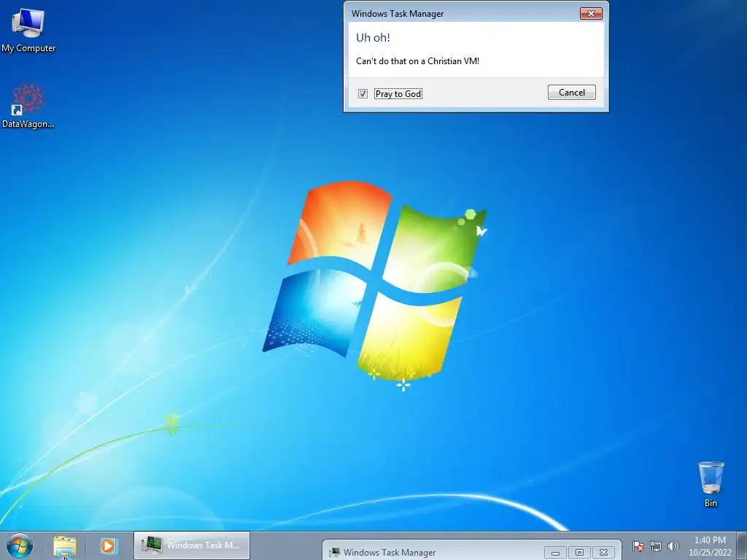The width and height of the screenshot is (747, 560).
Task: Switch to Windows Task Manager taskbar button
Action: (192, 545)
